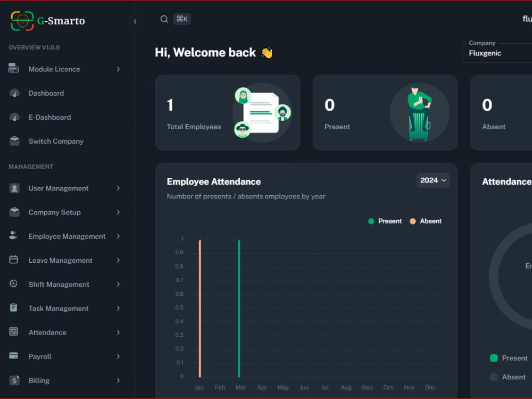
Task: Expand the Leave Management menu
Action: click(x=60, y=260)
